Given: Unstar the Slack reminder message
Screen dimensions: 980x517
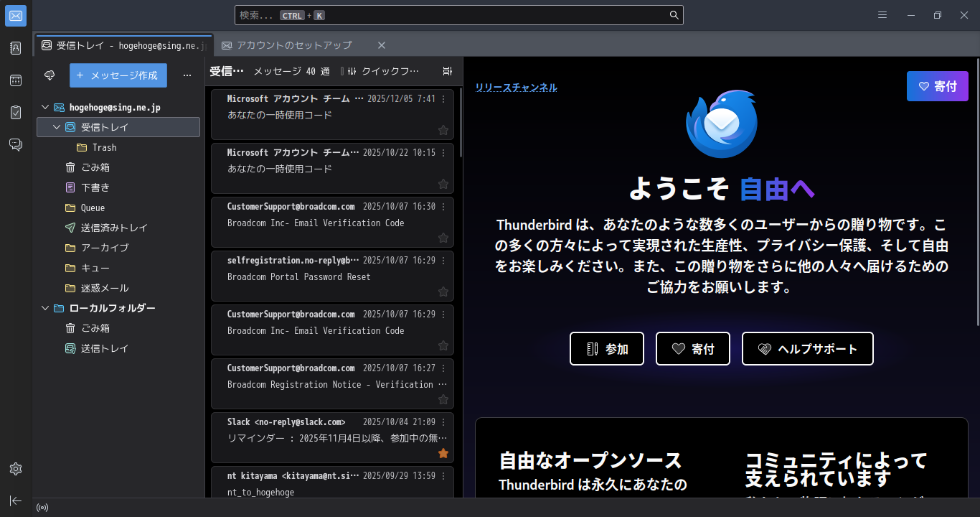Looking at the screenshot, I should point(443,453).
